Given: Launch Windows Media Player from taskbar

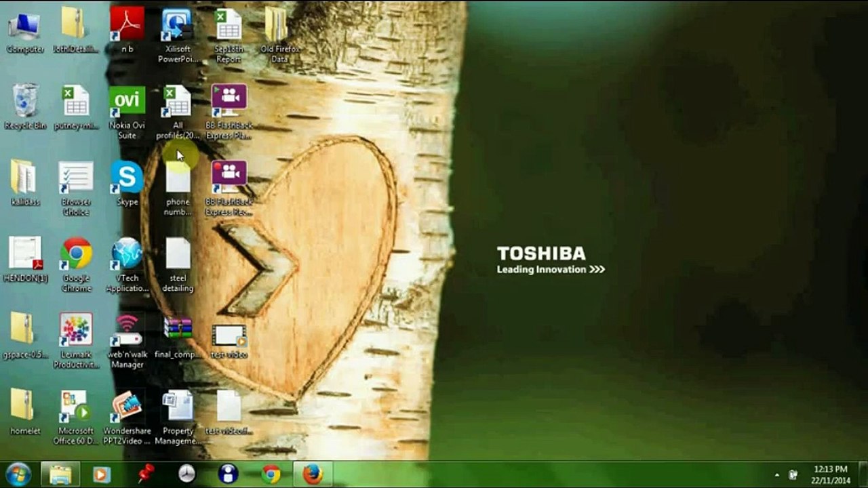Looking at the screenshot, I should [101, 474].
